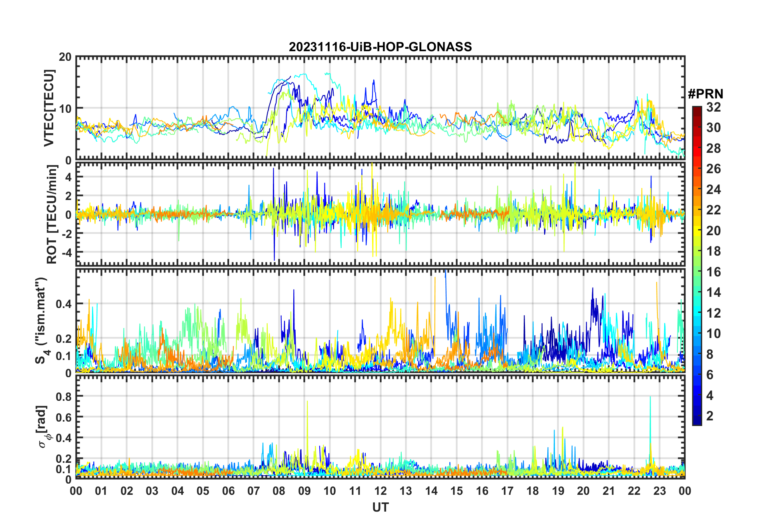Click the "07" hour tick on the UT axis

click(254, 491)
